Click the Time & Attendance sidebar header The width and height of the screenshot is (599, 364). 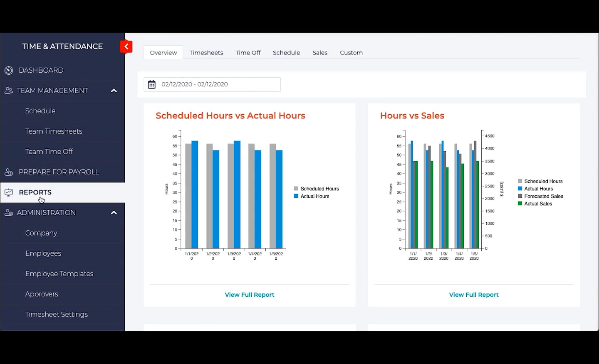coord(62,47)
